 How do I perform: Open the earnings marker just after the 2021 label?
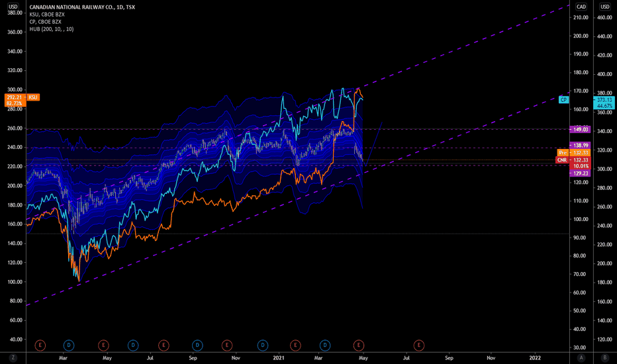click(x=295, y=345)
